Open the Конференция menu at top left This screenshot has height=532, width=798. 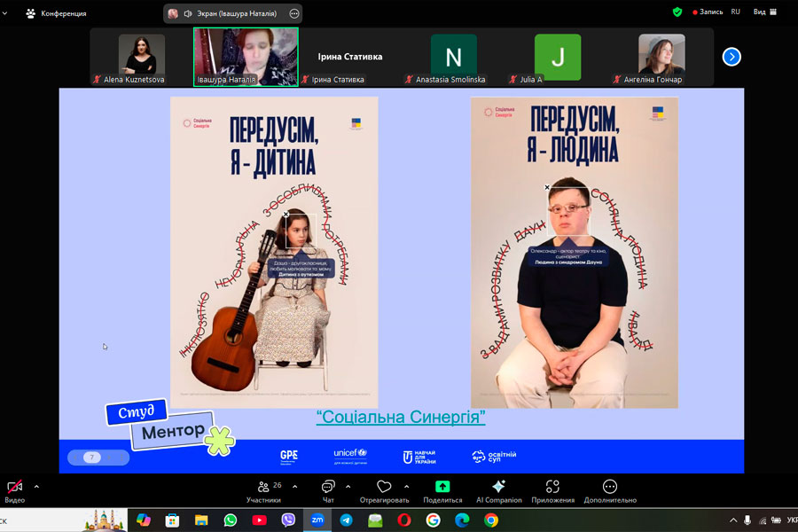57,13
